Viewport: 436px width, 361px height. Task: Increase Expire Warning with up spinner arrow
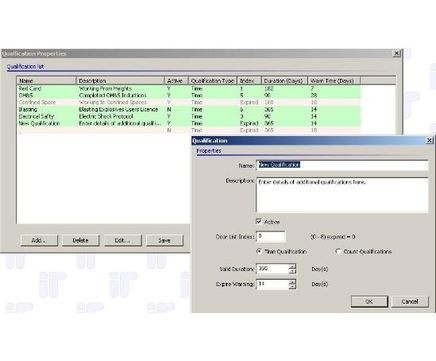point(292,282)
